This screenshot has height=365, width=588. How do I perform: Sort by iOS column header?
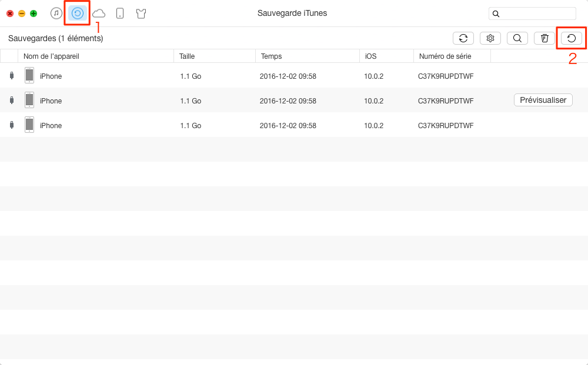[387, 56]
